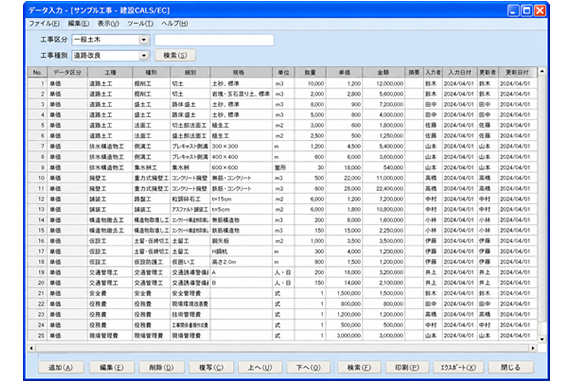The width and height of the screenshot is (573, 382).
Task: Click the 入力日付 column header
Action: 460,72
